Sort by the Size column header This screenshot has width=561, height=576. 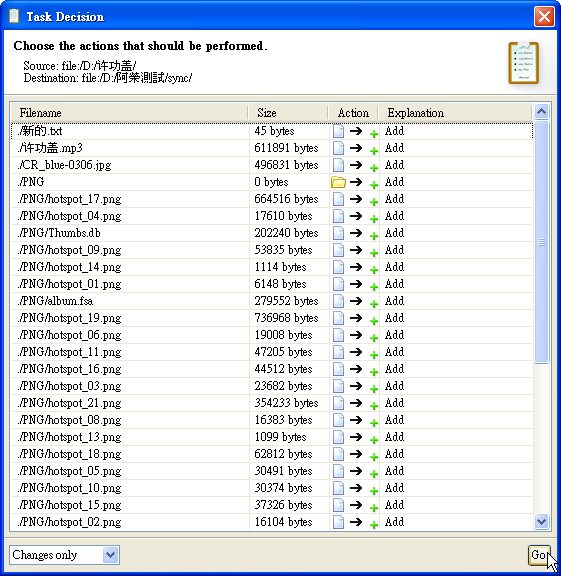click(x=288, y=113)
